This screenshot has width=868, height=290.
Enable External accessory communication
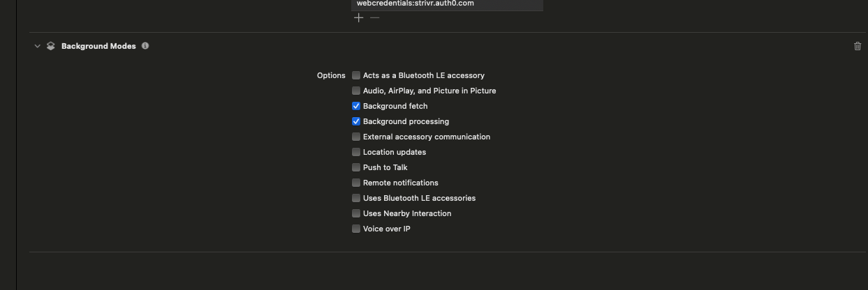point(356,137)
